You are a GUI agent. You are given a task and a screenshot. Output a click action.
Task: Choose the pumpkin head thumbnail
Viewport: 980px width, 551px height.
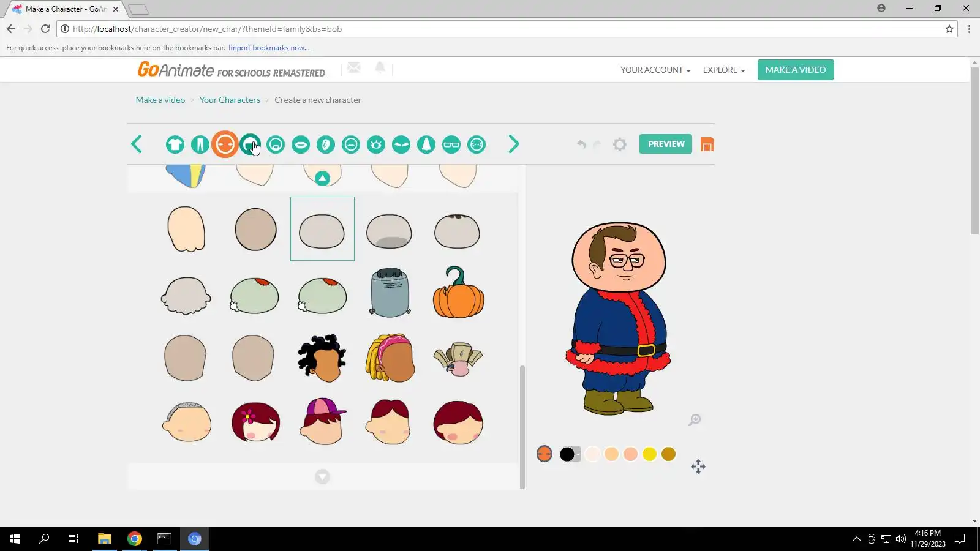point(458,292)
